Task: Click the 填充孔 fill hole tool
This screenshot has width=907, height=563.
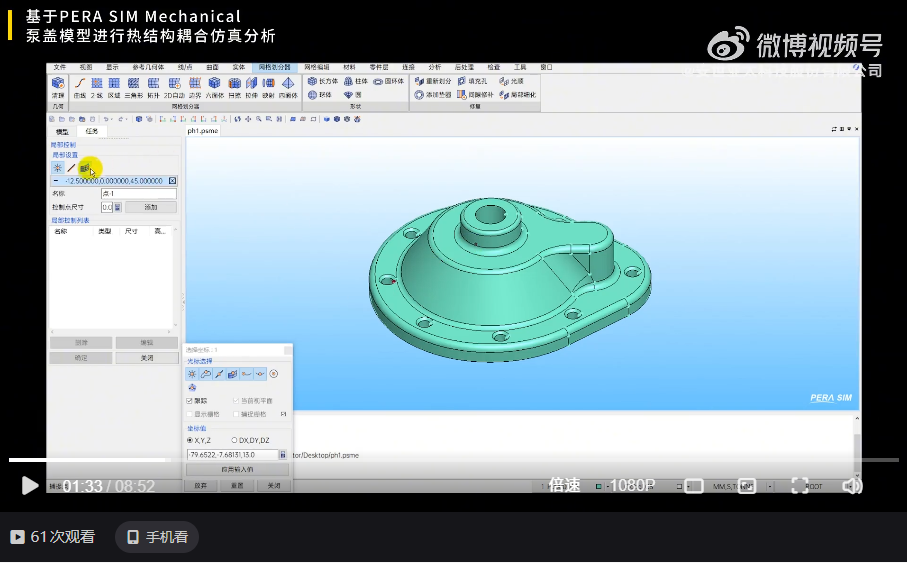Action: [x=473, y=82]
